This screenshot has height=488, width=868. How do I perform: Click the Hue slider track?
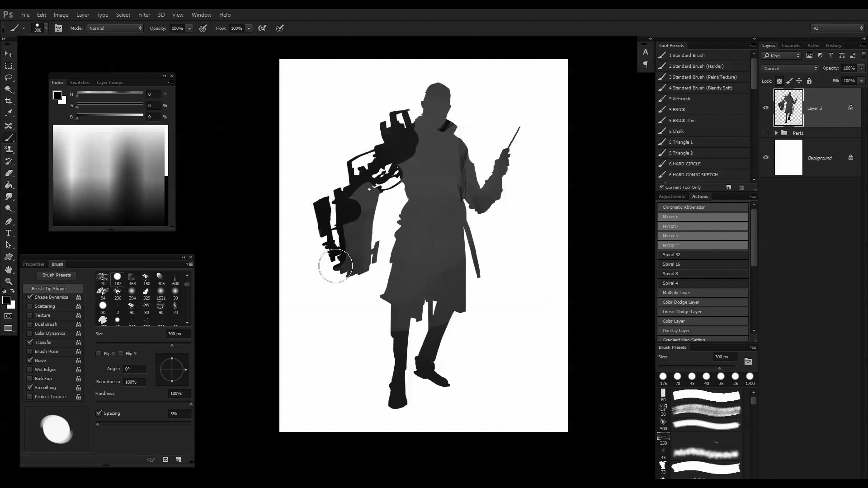tap(110, 93)
